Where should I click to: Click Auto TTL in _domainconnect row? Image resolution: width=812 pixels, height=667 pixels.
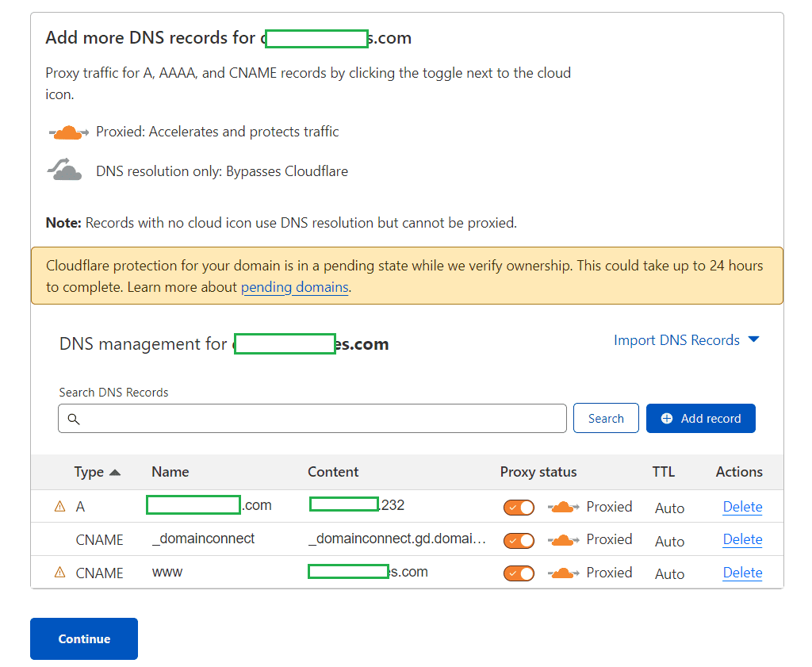coord(669,541)
